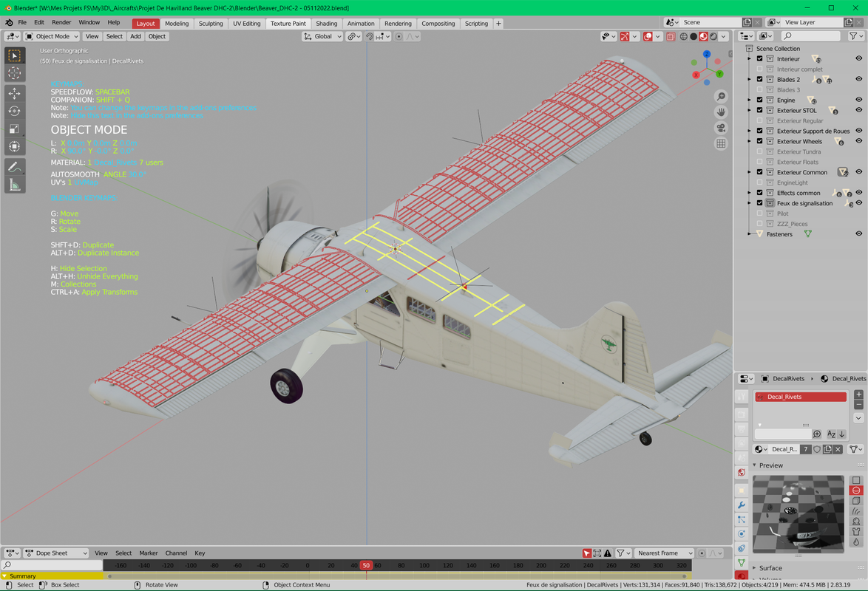Switch to wireframe viewport shading
Viewport: 868px width, 591px height.
pos(684,36)
